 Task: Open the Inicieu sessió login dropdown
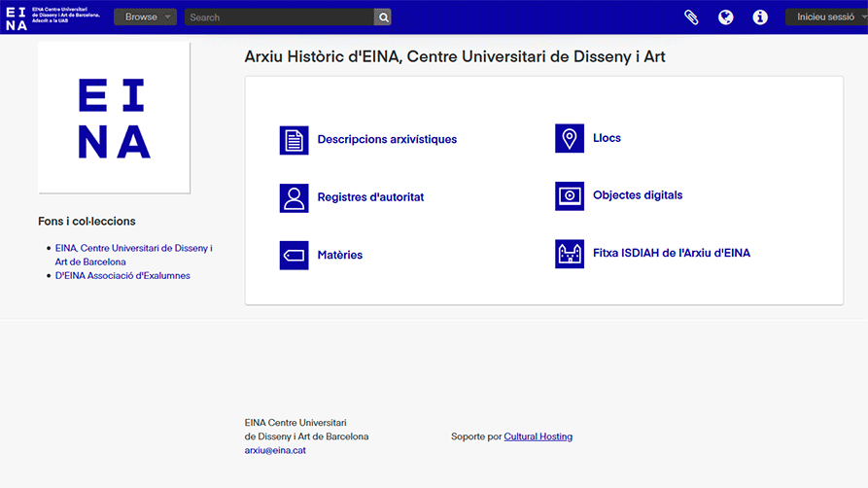[x=826, y=17]
